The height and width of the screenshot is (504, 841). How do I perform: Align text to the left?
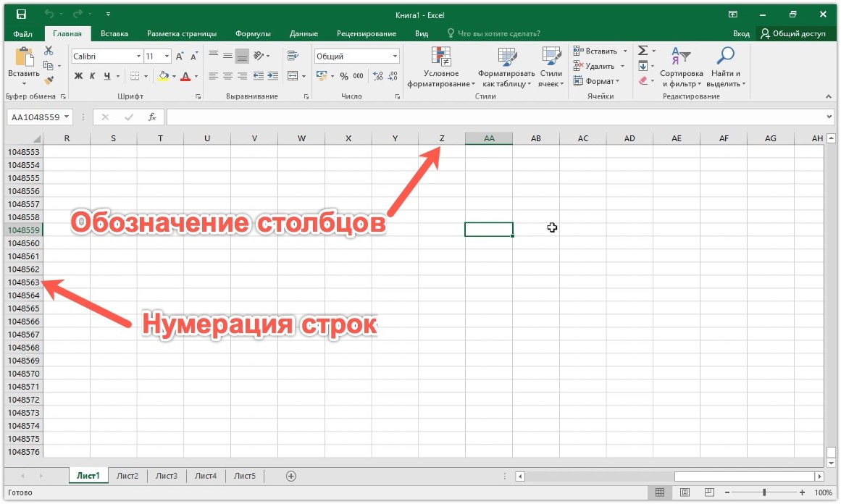pyautogui.click(x=213, y=76)
